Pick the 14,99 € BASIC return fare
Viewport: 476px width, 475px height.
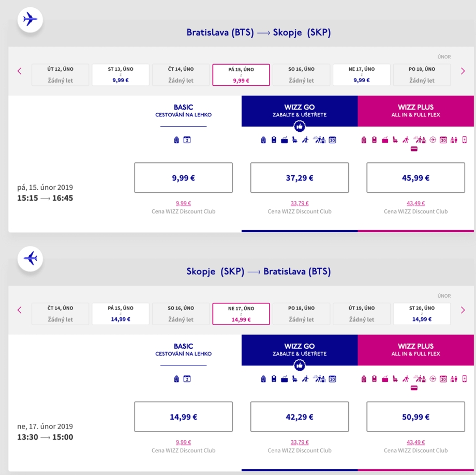[183, 417]
